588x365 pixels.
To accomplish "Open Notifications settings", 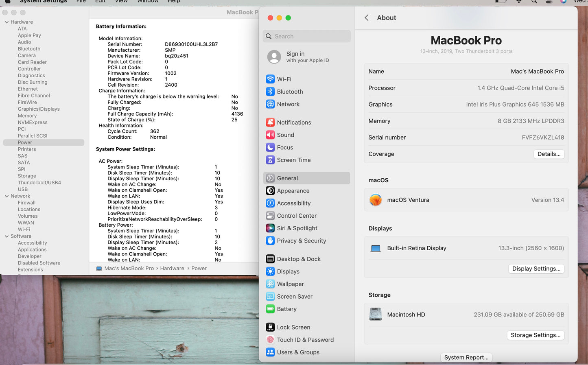I will [293, 122].
